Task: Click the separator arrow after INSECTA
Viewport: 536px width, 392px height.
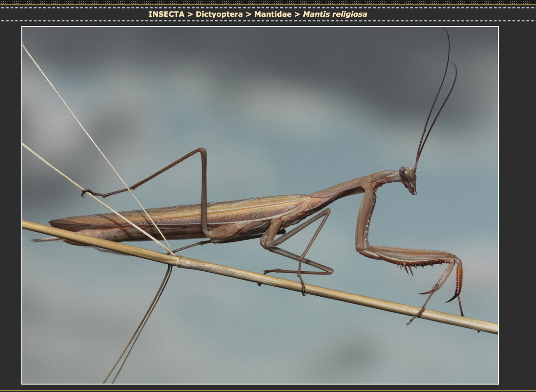Action: click(190, 14)
